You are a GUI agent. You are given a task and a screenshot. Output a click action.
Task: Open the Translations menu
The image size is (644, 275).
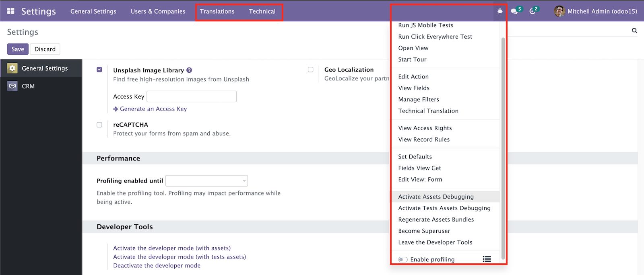[x=217, y=11]
